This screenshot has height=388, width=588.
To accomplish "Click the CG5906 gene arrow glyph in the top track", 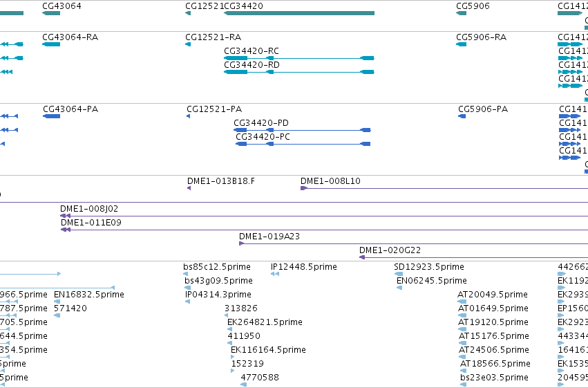I will (462, 13).
